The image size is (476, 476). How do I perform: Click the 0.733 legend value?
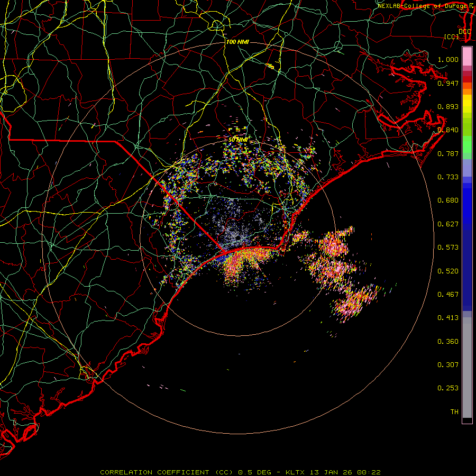(x=448, y=177)
